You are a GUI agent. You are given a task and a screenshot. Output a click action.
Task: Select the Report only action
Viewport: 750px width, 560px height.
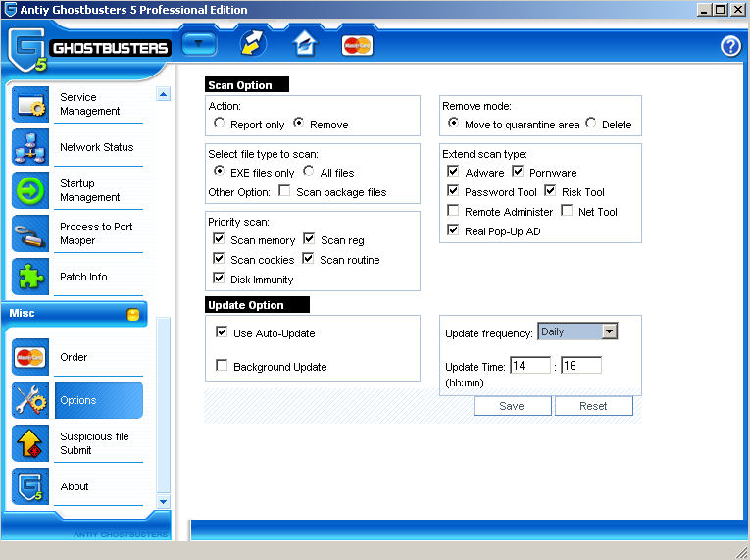[x=219, y=123]
